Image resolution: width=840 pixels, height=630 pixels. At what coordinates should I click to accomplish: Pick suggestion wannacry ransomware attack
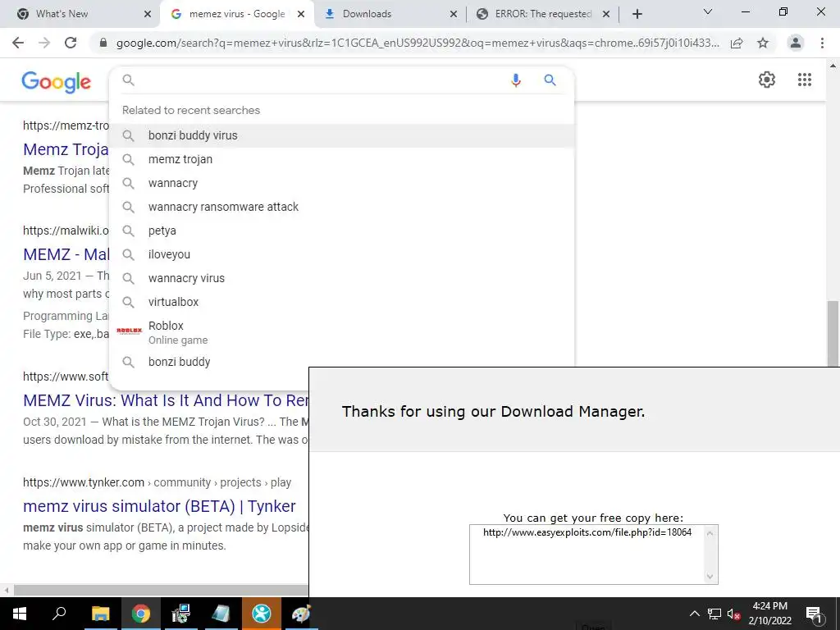click(x=342, y=207)
